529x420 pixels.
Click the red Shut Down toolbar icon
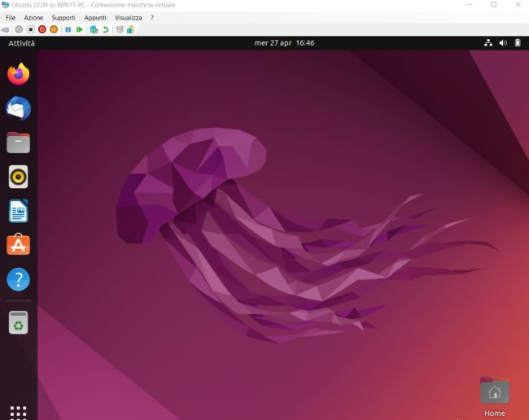(x=42, y=29)
